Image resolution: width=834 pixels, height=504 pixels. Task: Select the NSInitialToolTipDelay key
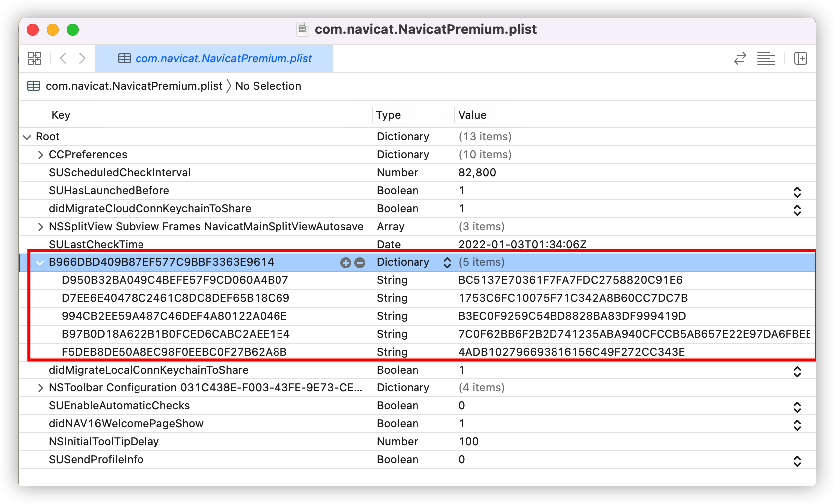click(104, 441)
